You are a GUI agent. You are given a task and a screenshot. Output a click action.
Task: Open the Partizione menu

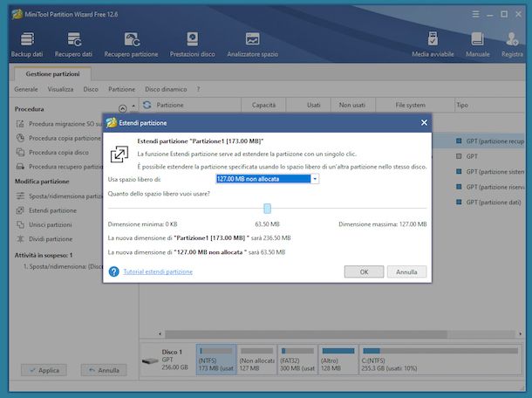[x=121, y=89]
